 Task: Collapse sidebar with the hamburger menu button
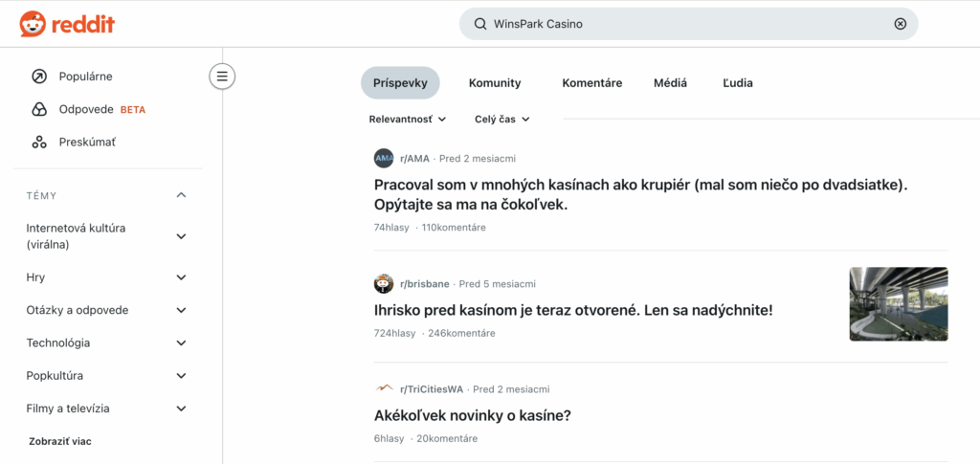[222, 77]
